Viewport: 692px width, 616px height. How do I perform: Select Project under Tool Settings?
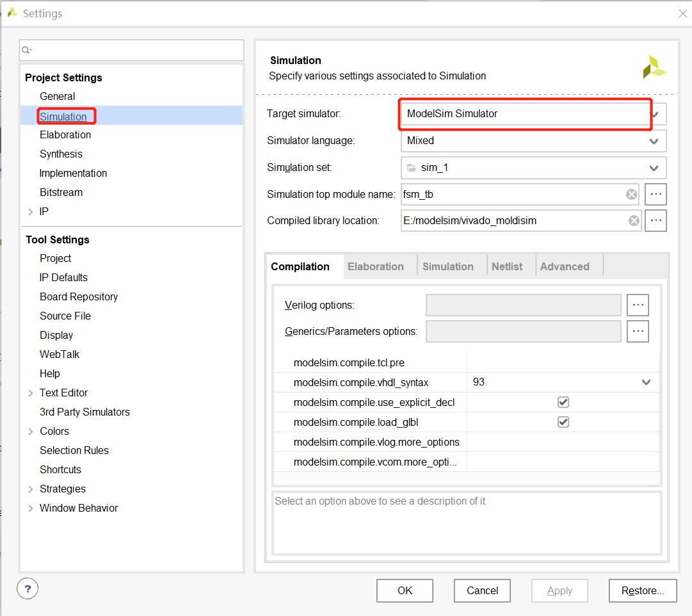55,258
